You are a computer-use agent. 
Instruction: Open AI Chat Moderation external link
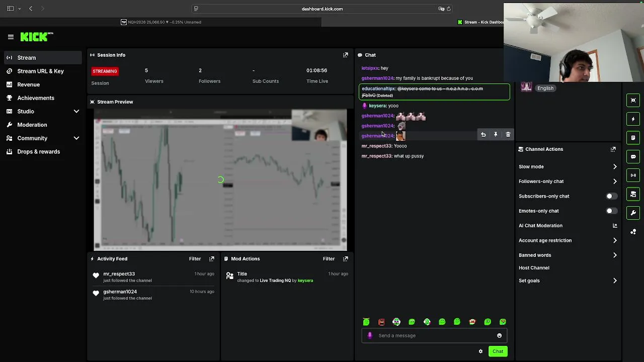(615, 226)
